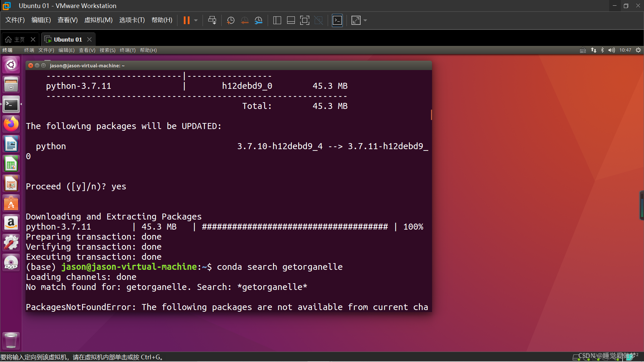Open Firefox from the Ubuntu launcher
The height and width of the screenshot is (362, 644).
11,124
